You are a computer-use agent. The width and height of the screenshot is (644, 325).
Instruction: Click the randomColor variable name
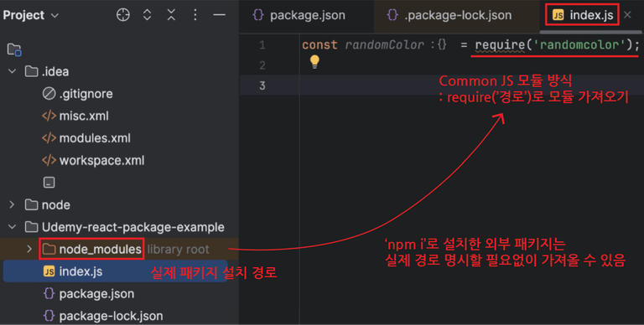(384, 44)
